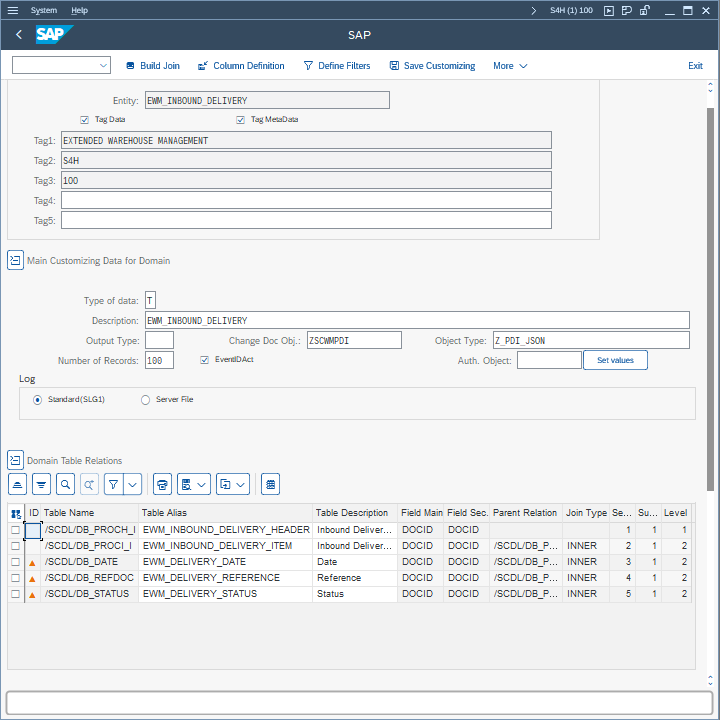Expand the More menu in toolbar
The image size is (720, 720).
pyautogui.click(x=509, y=66)
